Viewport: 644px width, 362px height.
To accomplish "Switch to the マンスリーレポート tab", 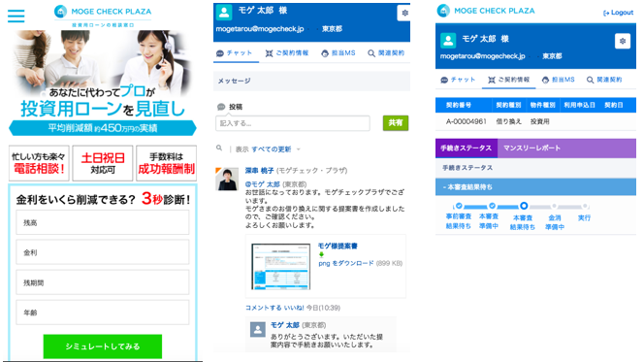I will (x=531, y=148).
